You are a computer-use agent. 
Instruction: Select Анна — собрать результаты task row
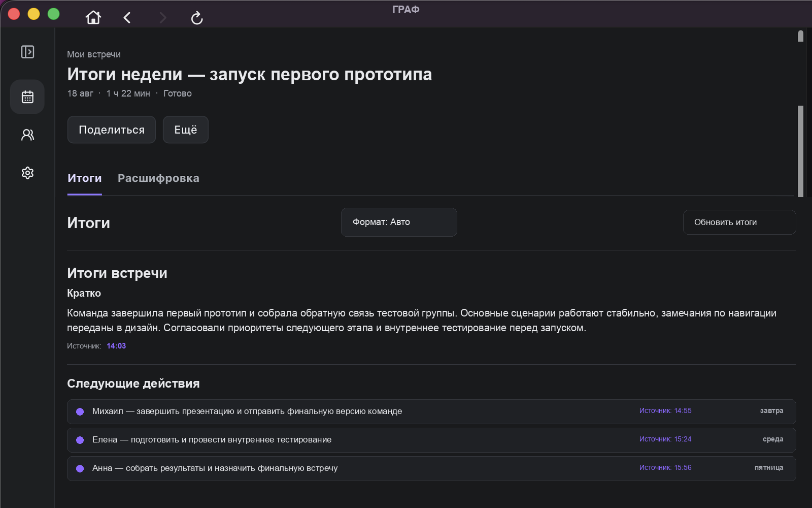coord(431,468)
